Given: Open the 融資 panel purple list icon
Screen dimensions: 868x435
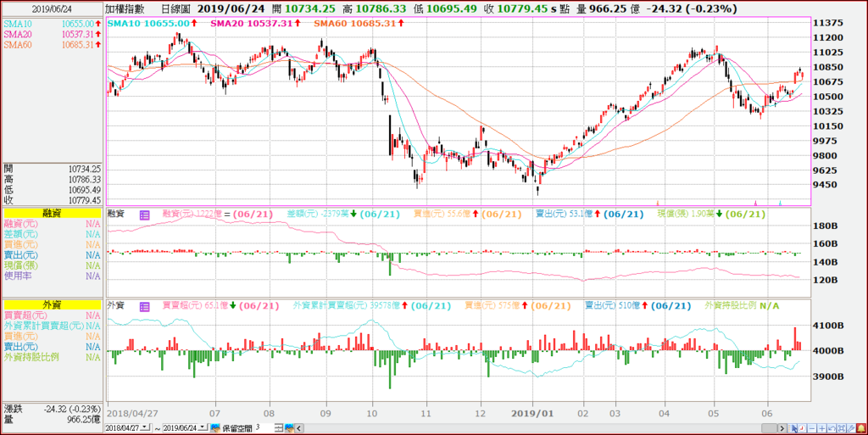Looking at the screenshot, I should [144, 215].
